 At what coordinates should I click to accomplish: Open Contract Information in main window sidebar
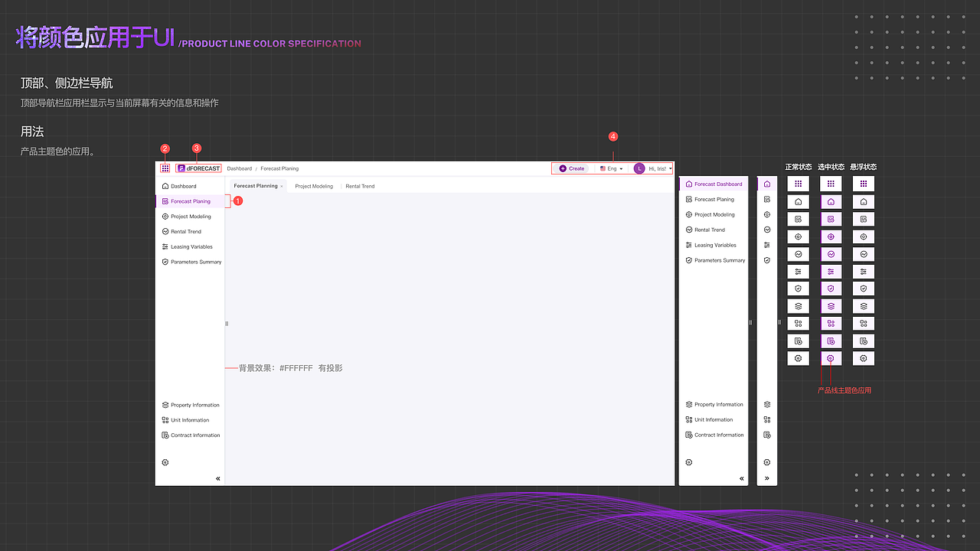point(190,435)
